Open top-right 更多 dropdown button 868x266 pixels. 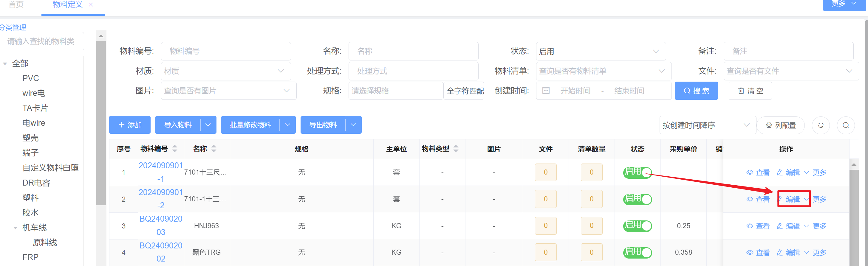844,4
